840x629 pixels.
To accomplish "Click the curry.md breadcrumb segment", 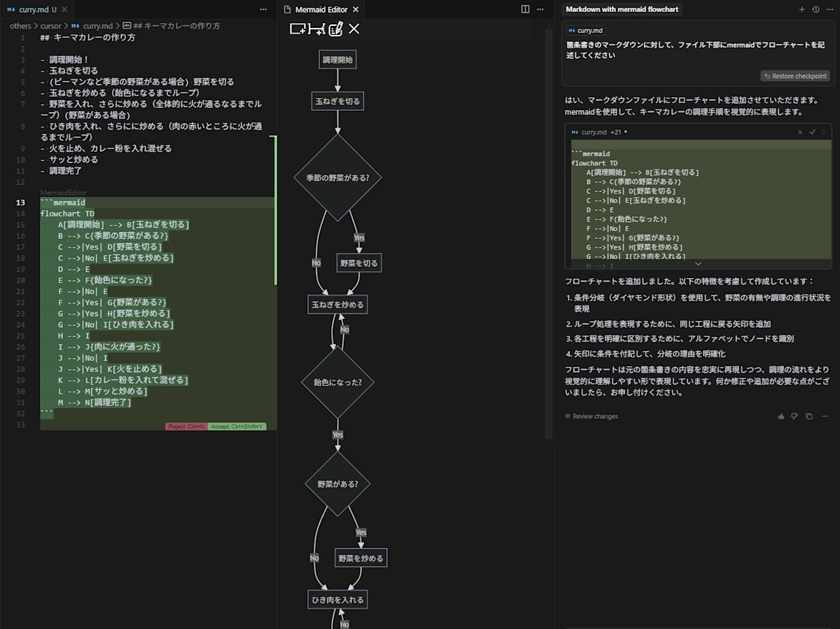I will pyautogui.click(x=92, y=26).
